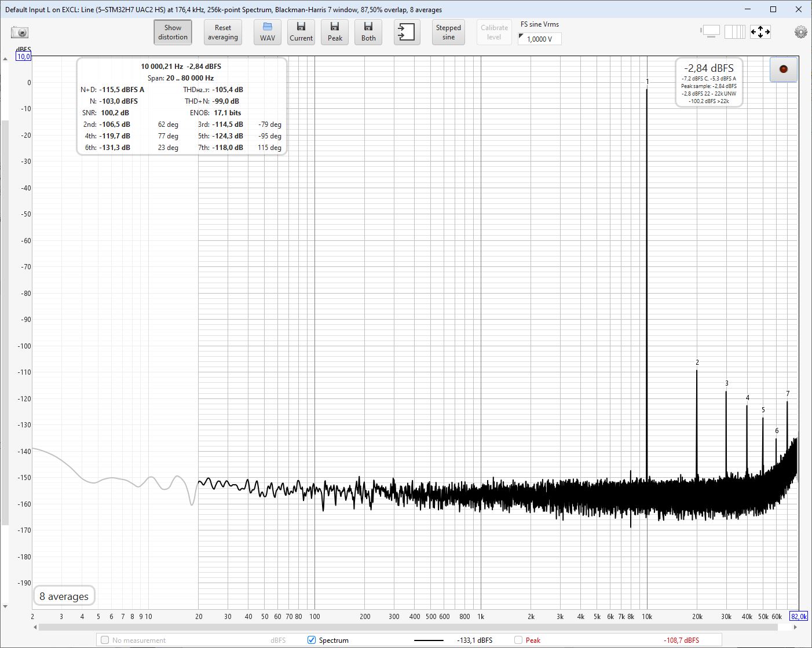Click the 10,0 dBFS axis top limit box
Image resolution: width=812 pixels, height=648 pixels.
pyautogui.click(x=24, y=57)
